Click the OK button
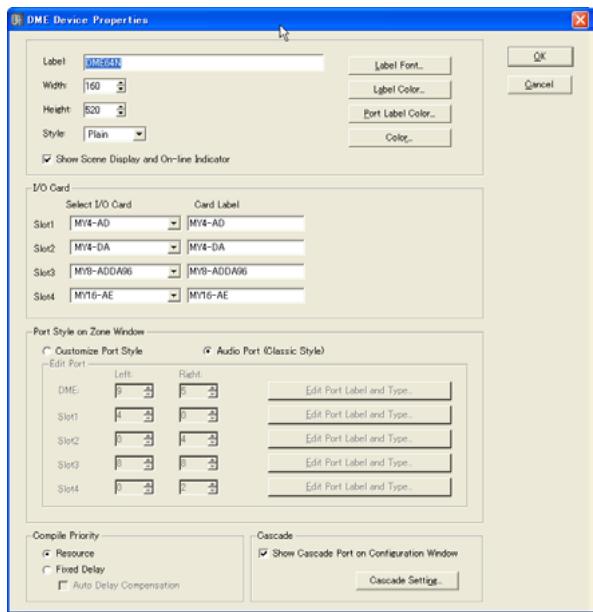593x612 pixels. [x=540, y=57]
